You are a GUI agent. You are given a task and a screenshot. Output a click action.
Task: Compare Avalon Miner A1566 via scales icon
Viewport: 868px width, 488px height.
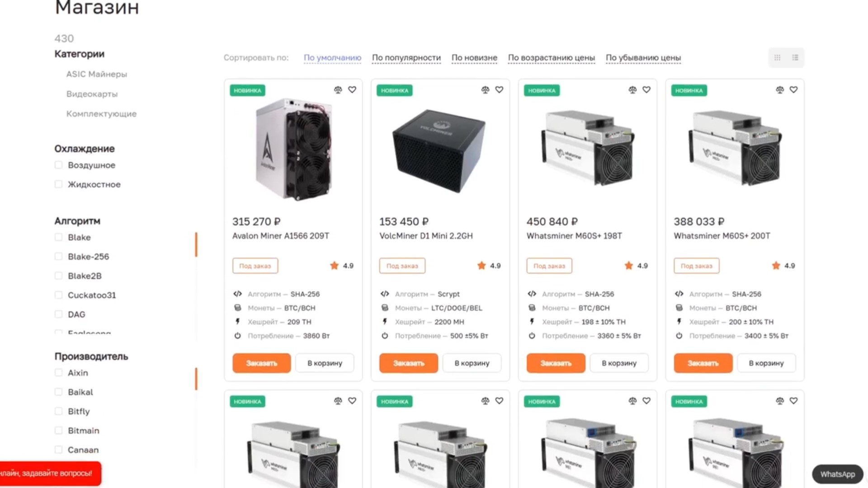point(338,90)
